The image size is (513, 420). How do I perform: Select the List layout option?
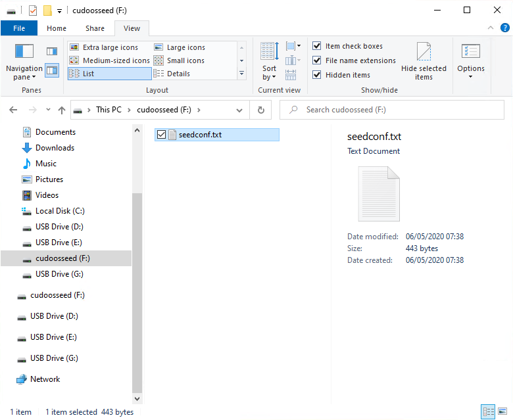[x=109, y=74]
